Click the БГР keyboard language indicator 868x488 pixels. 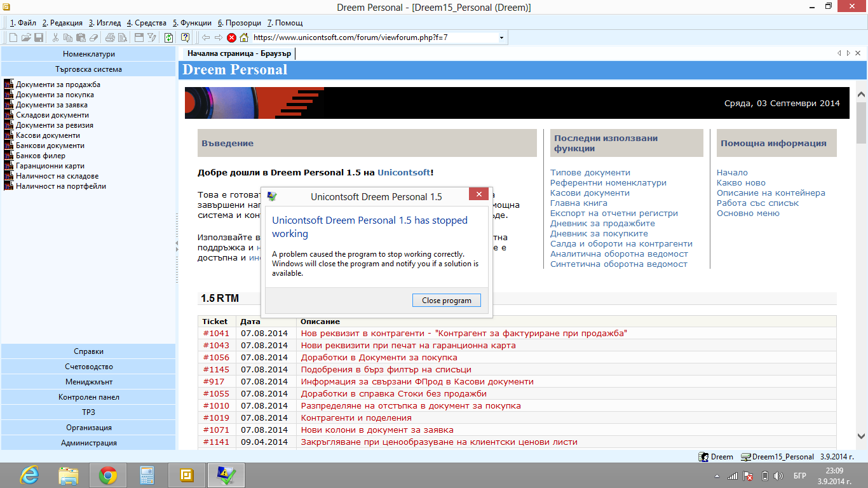pyautogui.click(x=801, y=476)
